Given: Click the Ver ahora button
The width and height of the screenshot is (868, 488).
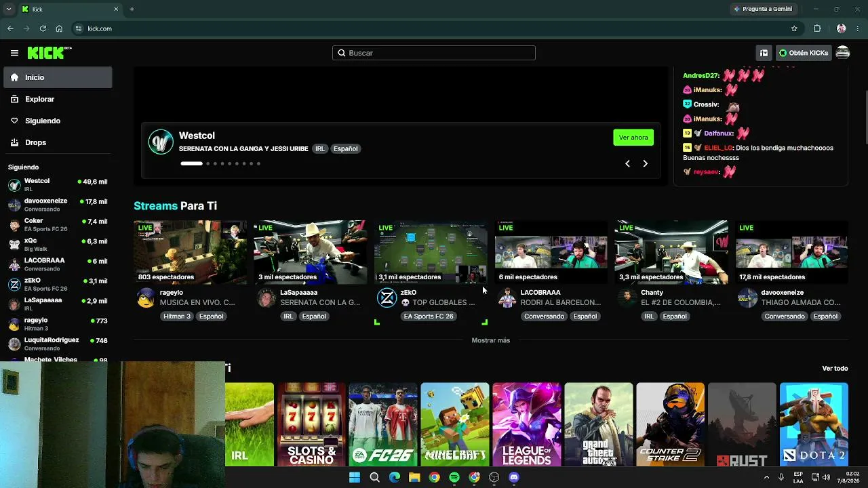Looking at the screenshot, I should (633, 138).
